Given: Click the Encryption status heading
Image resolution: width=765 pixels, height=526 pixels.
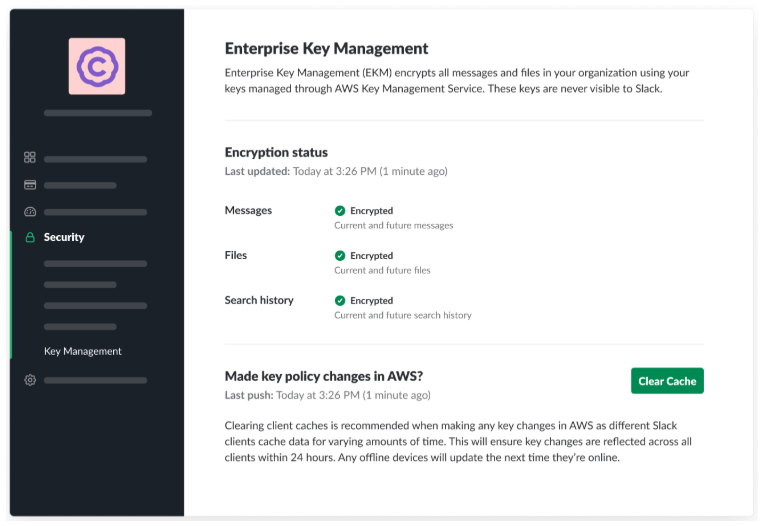Looking at the screenshot, I should point(276,152).
